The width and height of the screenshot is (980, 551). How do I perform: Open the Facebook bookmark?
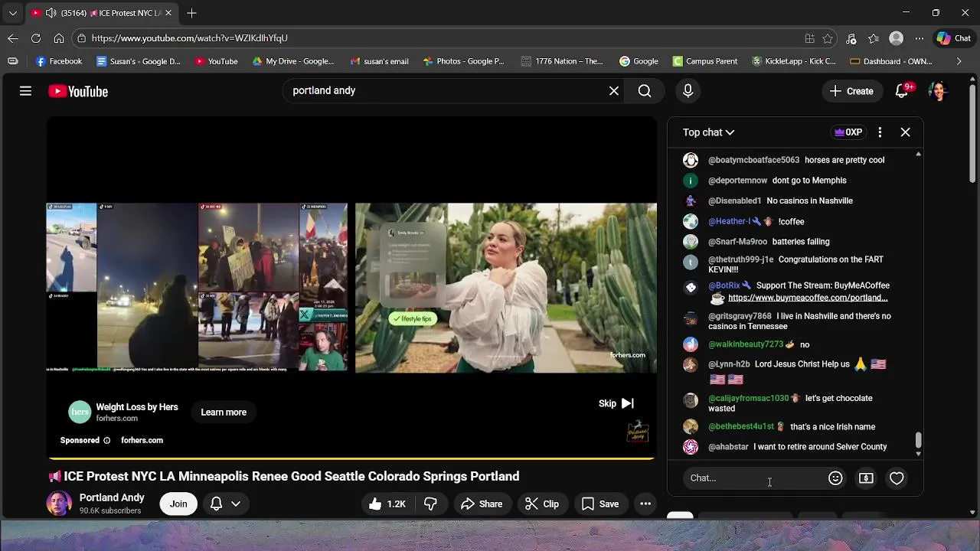coord(59,61)
